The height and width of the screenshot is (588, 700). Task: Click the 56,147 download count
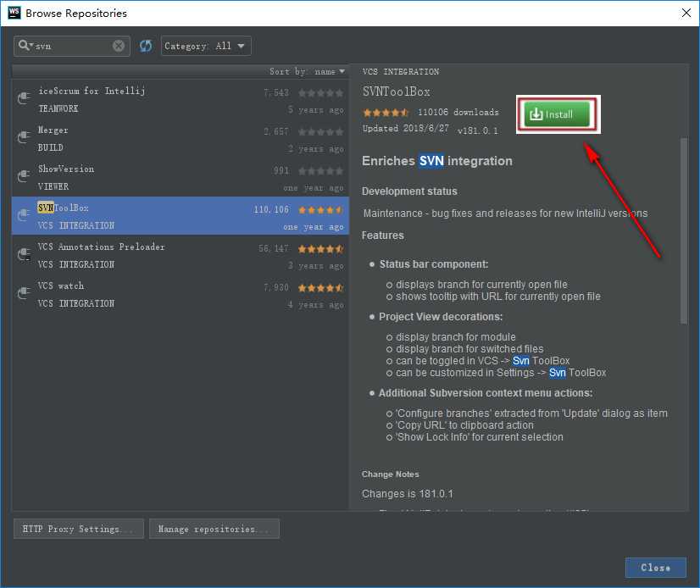tap(273, 249)
